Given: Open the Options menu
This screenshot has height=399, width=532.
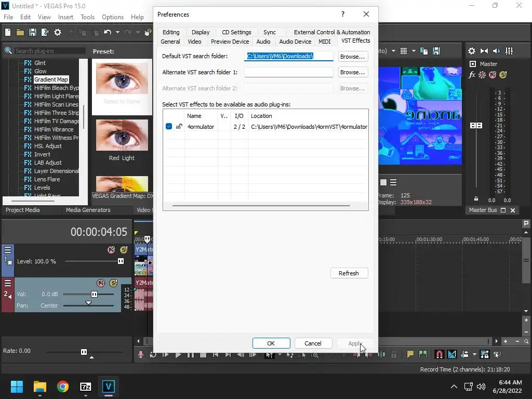Looking at the screenshot, I should pyautogui.click(x=113, y=17).
